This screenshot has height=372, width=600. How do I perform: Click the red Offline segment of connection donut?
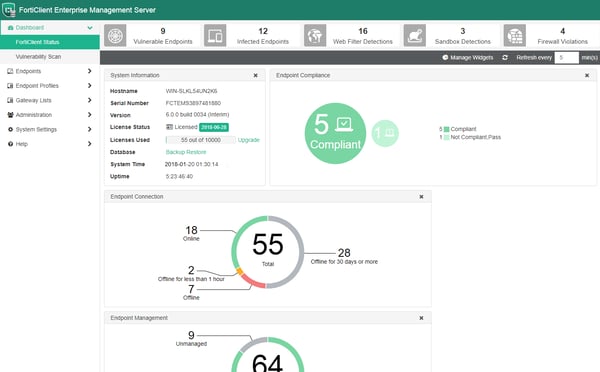point(253,281)
